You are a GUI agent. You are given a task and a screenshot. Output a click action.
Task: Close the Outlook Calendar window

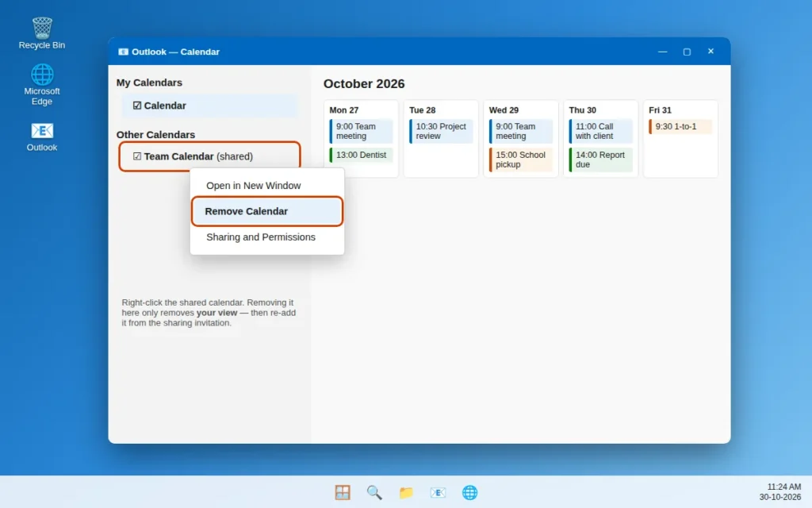(x=710, y=52)
